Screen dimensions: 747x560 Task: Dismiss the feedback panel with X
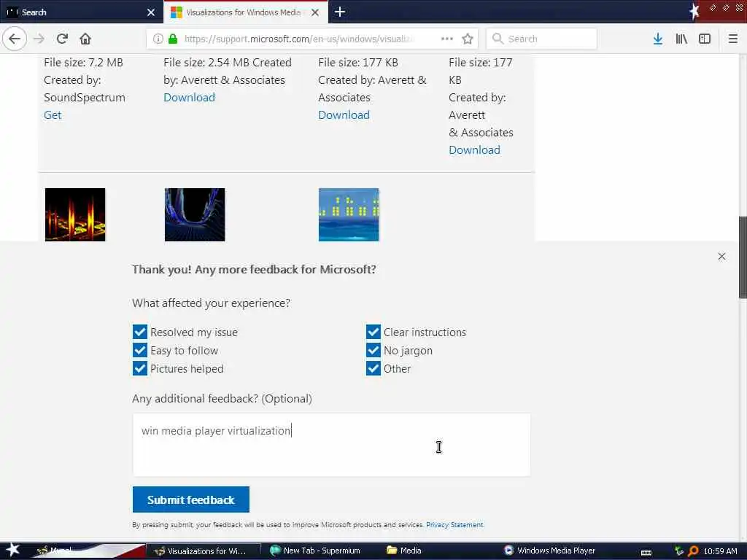coord(721,256)
